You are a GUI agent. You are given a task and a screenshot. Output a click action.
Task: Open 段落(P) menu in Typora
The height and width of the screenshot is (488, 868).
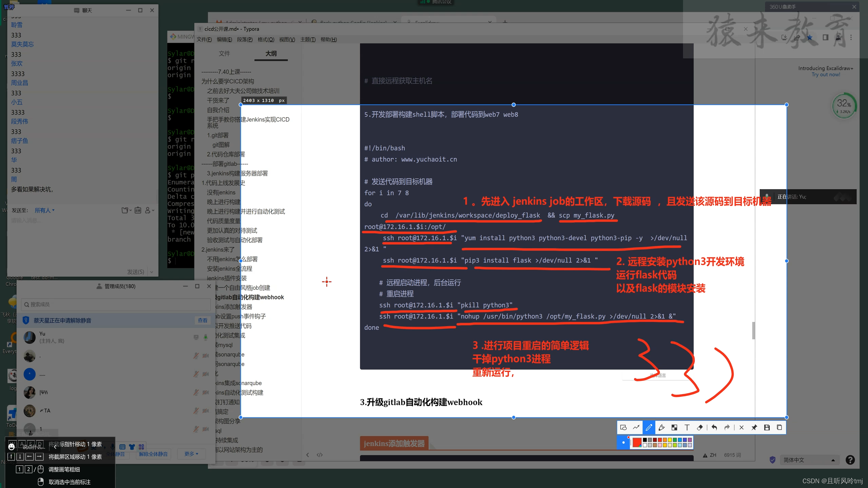(x=245, y=40)
